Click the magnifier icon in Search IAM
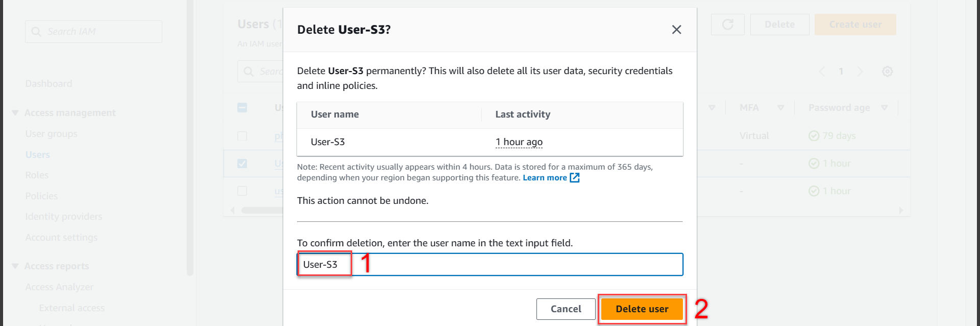Screen dimensions: 980x326 (x=36, y=32)
